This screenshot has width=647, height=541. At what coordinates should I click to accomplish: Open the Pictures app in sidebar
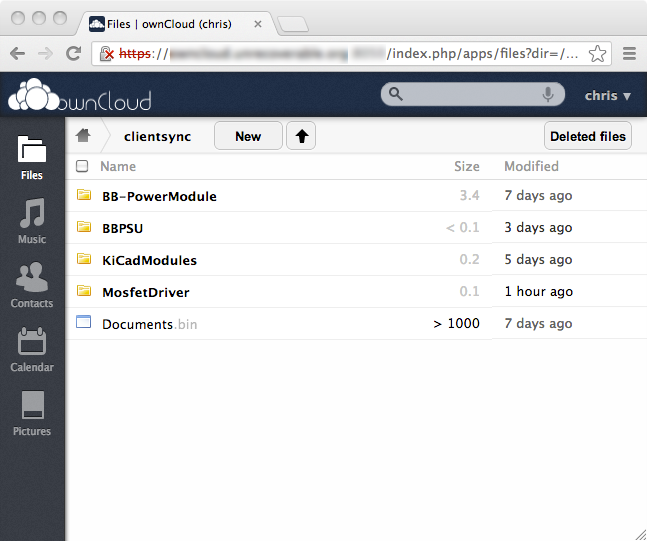32,413
